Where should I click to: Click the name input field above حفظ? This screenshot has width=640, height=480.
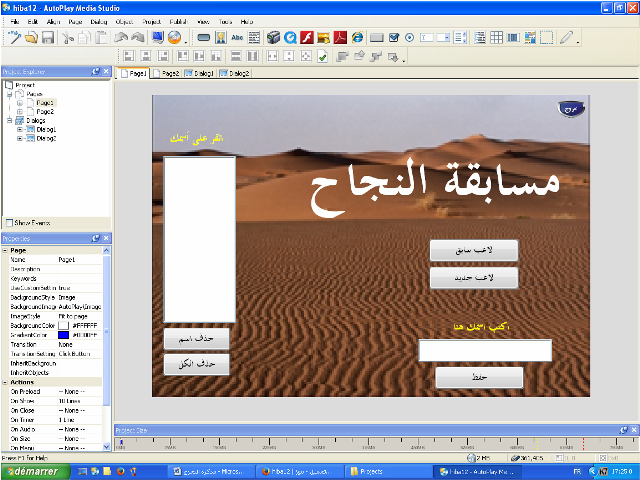(484, 350)
